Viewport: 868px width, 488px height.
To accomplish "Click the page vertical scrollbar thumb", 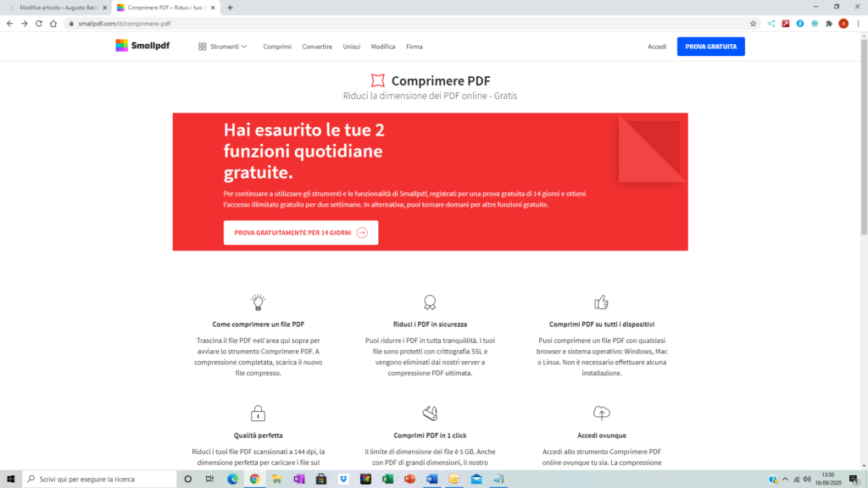I will 864,137.
